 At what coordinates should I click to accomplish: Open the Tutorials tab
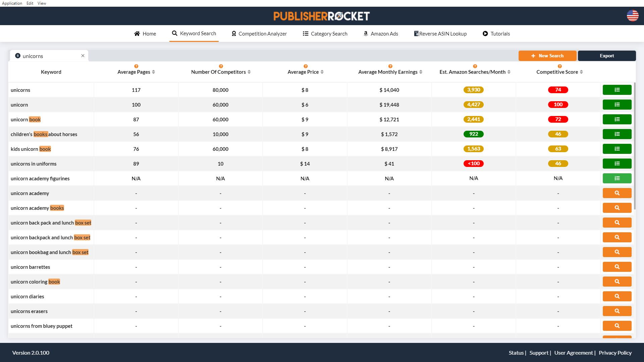click(496, 34)
